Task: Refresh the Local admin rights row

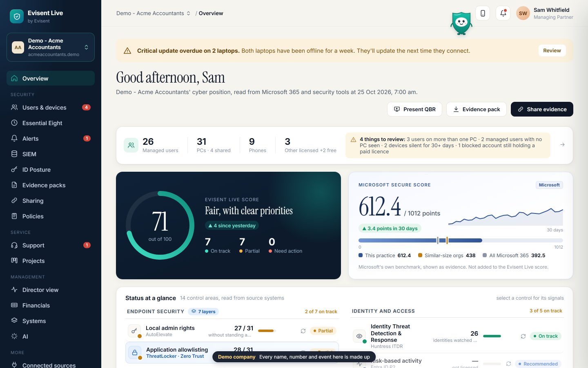Action: [303, 331]
